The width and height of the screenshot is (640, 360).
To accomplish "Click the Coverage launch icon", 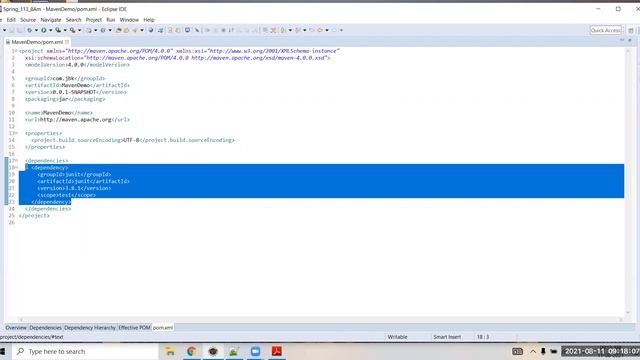I will coord(58,30).
